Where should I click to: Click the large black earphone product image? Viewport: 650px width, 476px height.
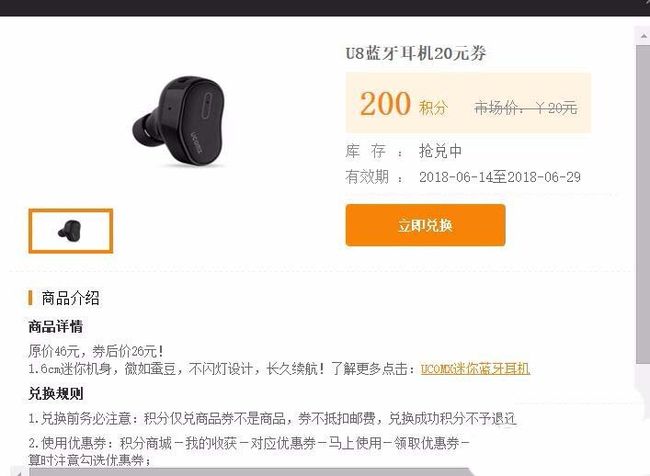[179, 121]
